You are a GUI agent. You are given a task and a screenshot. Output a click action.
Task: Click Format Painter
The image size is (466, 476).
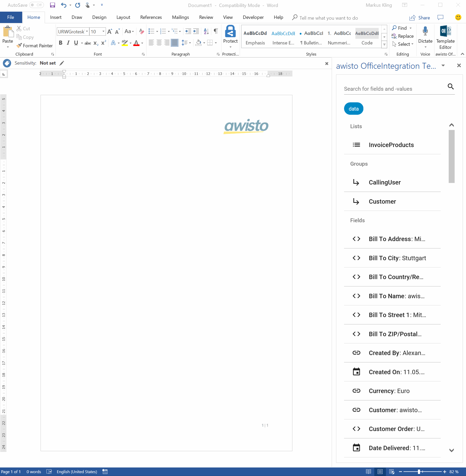[34, 46]
